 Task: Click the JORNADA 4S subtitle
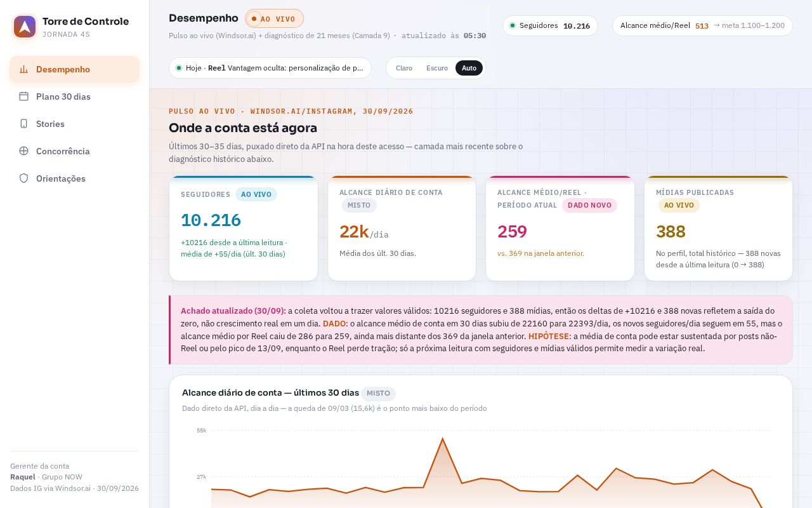click(66, 34)
